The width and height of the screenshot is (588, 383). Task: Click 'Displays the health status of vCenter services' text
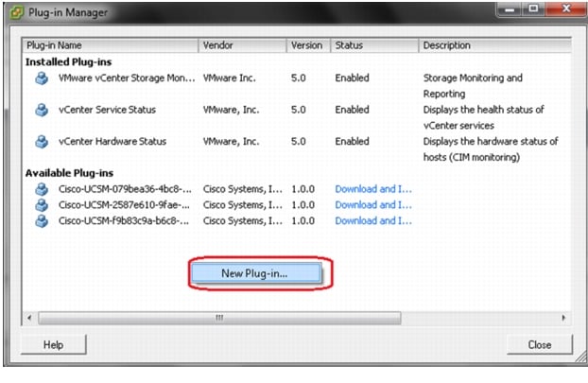[483, 118]
